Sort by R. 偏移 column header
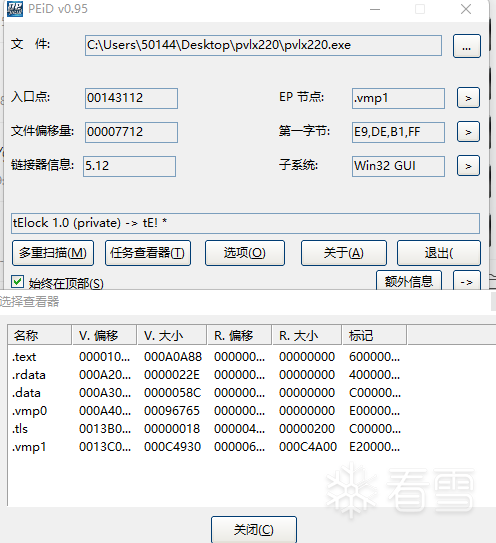This screenshot has width=496, height=543. (239, 335)
